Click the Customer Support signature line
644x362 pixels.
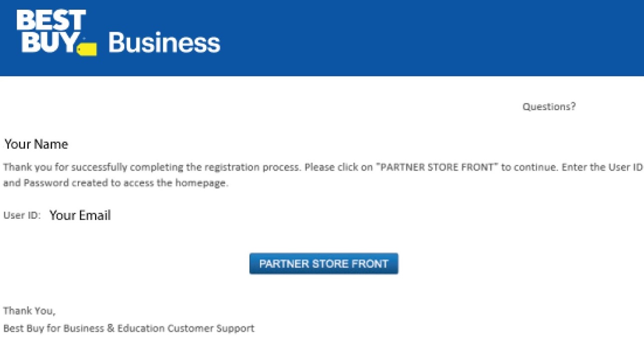[129, 328]
